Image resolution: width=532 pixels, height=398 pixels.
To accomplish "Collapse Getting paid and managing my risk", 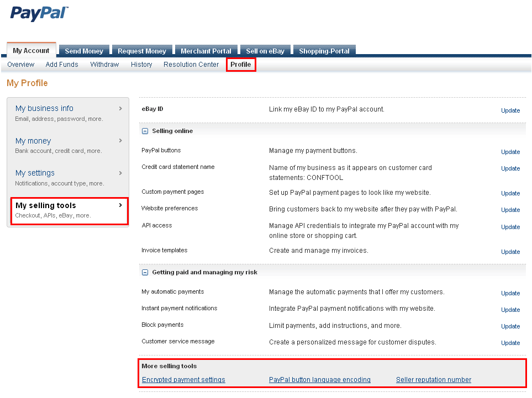I will pyautogui.click(x=145, y=272).
